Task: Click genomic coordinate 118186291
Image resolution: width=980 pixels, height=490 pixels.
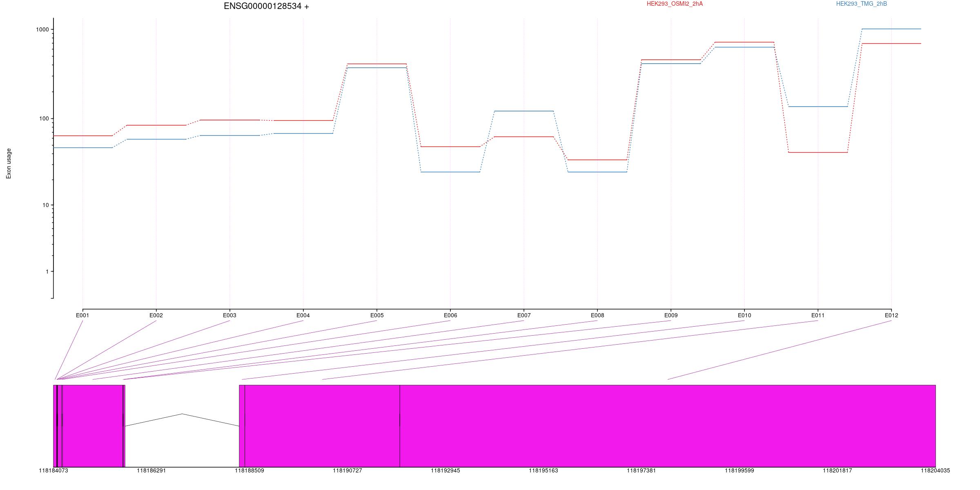Action: tap(151, 471)
